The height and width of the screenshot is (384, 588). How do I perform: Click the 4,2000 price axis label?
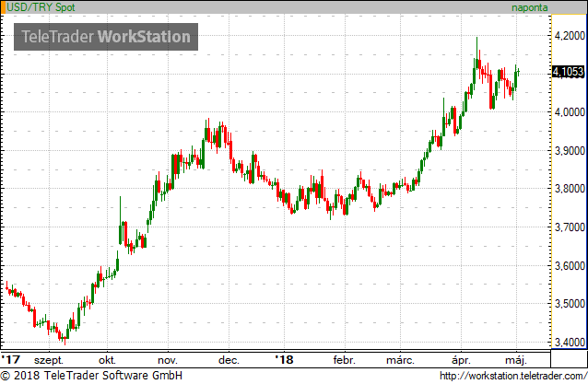click(x=570, y=36)
